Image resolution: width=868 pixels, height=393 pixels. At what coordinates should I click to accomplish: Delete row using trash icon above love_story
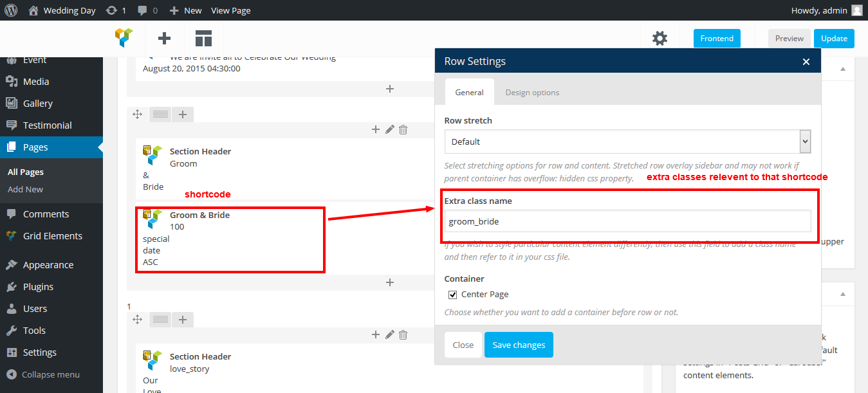tap(403, 334)
